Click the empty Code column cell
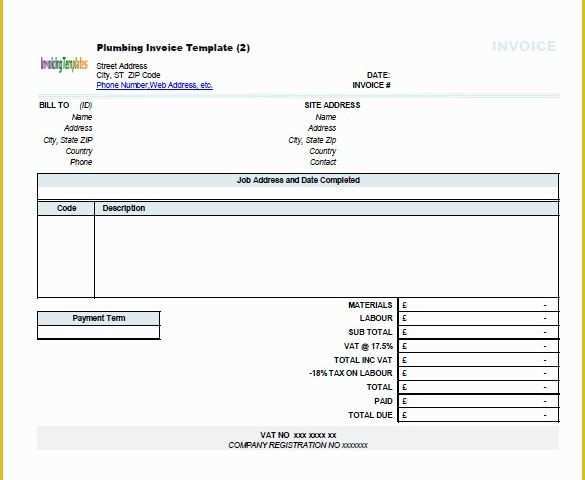This screenshot has width=585, height=480. tap(66, 256)
